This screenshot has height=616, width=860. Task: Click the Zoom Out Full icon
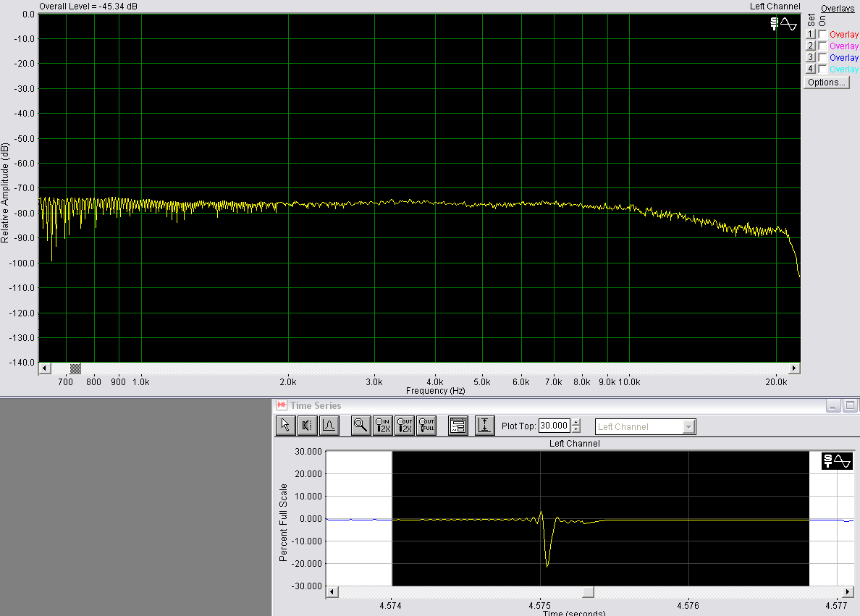pos(426,426)
